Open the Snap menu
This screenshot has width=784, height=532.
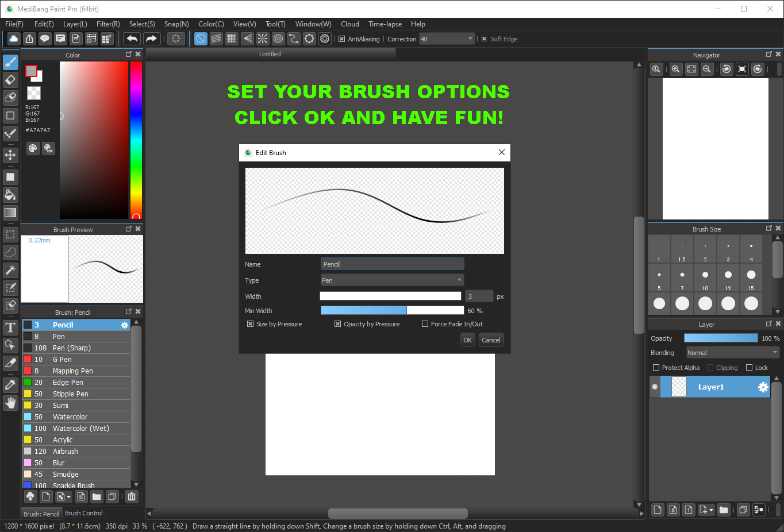(176, 24)
